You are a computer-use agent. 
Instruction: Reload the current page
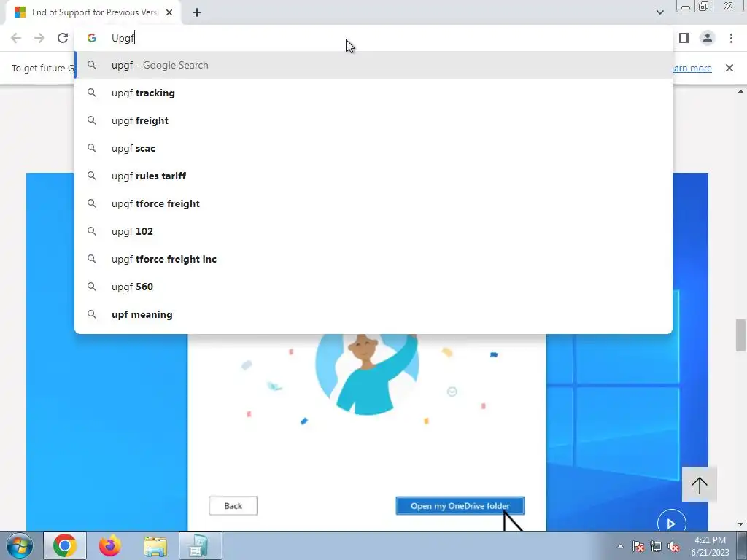pos(63,38)
